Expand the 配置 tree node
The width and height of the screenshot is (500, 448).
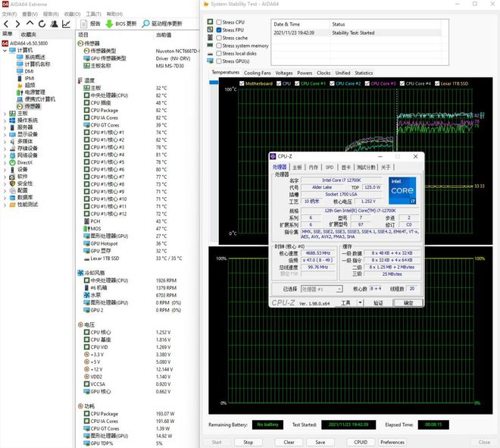tap(5, 190)
